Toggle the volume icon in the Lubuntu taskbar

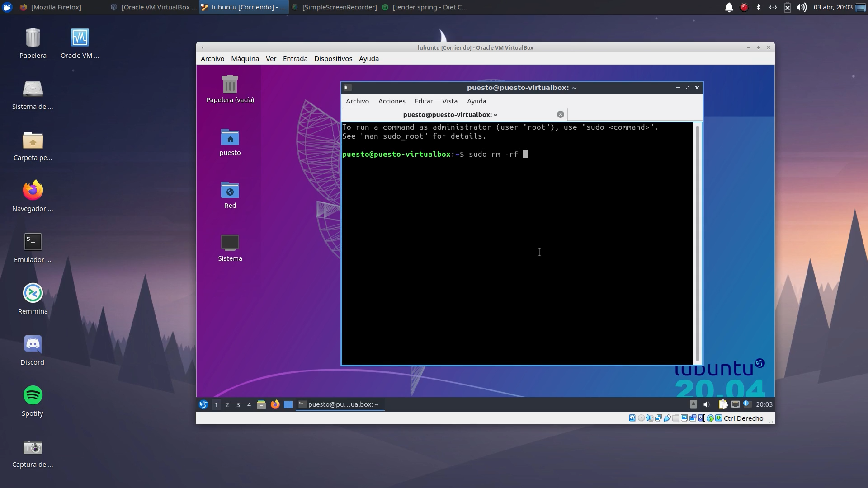707,404
